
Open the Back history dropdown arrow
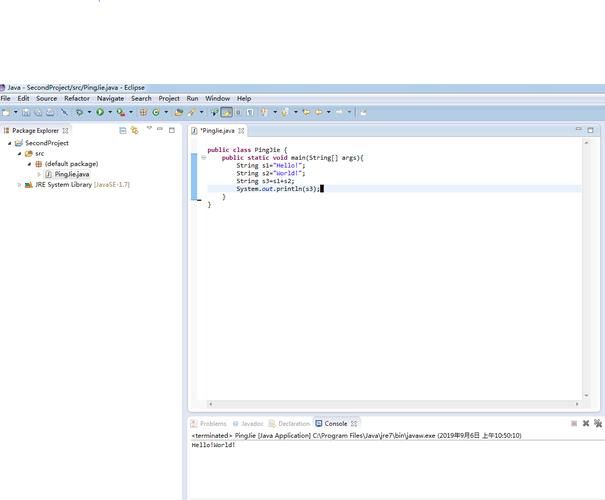[x=328, y=112]
